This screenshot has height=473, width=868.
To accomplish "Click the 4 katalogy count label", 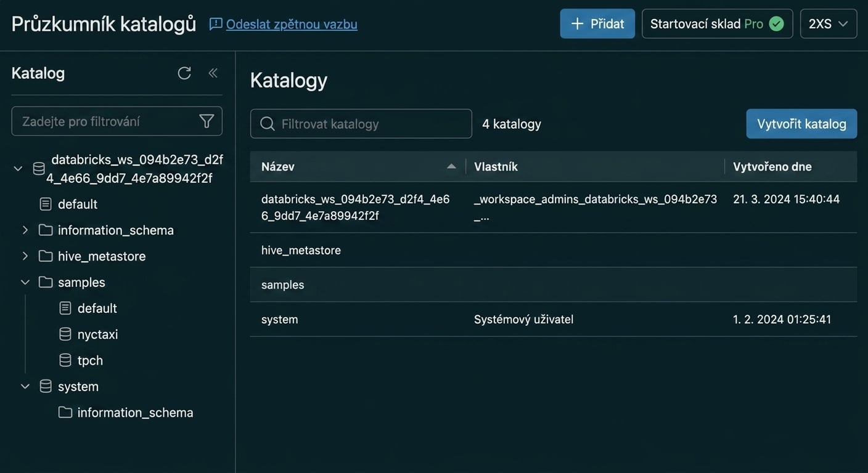I will (x=512, y=124).
